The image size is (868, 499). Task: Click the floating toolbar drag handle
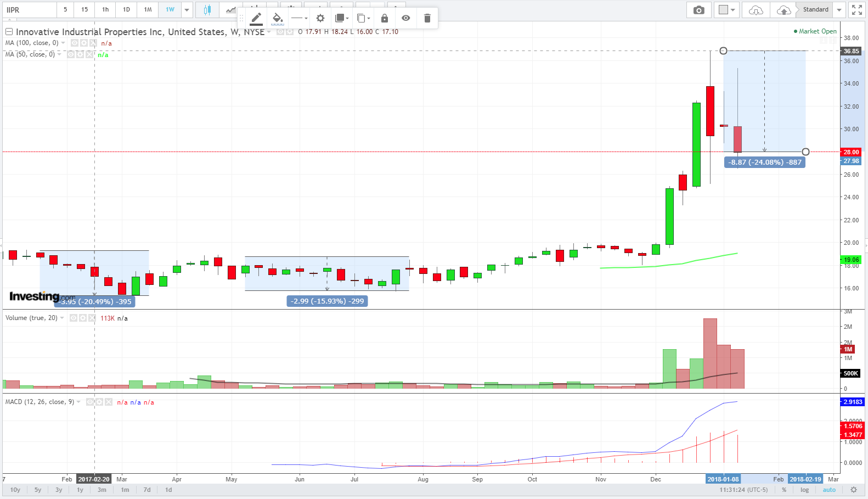coord(241,19)
